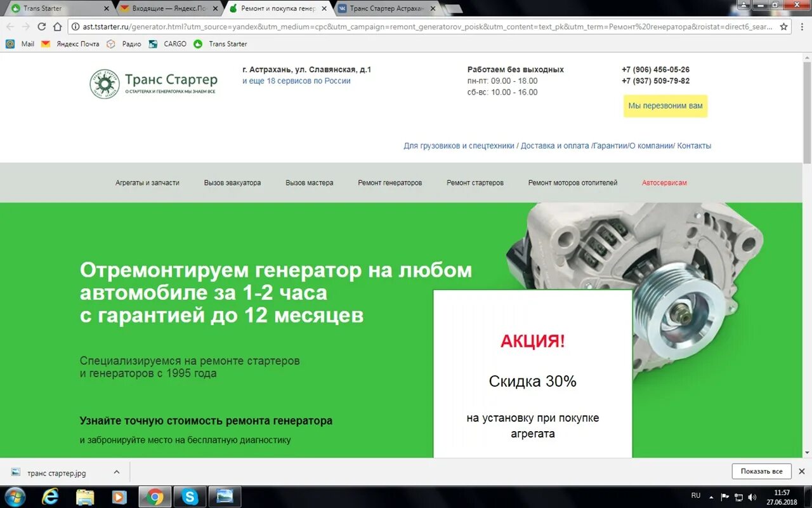Select 'Ремонт стартеров' menu item
Image resolution: width=812 pixels, height=508 pixels.
475,182
